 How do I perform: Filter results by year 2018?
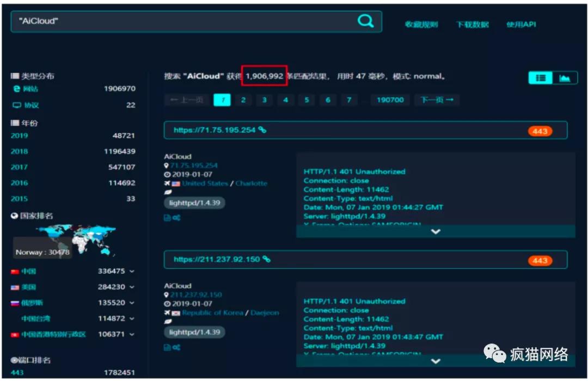[x=19, y=151]
